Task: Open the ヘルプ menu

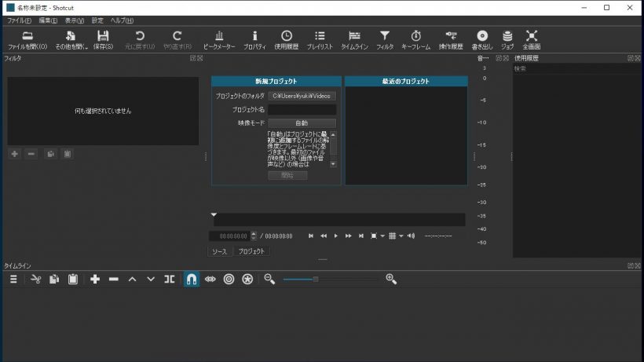Action: [x=122, y=20]
